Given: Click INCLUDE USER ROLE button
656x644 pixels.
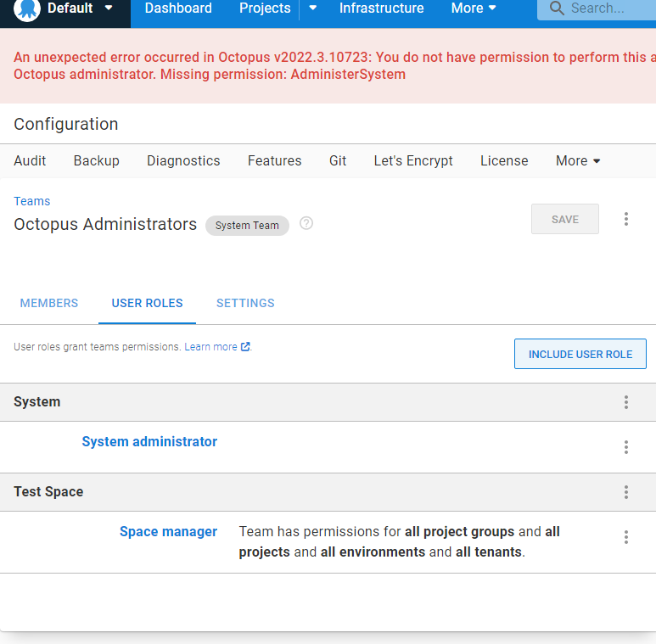Looking at the screenshot, I should tap(580, 354).
